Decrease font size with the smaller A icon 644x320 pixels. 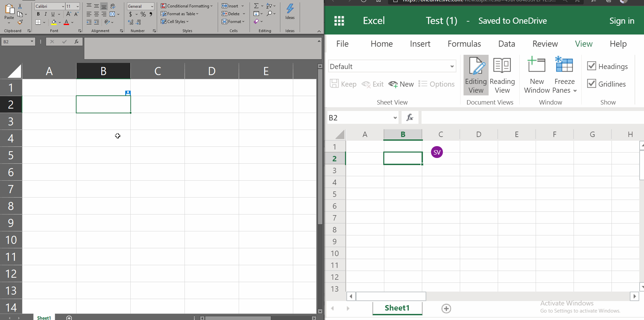click(x=76, y=14)
